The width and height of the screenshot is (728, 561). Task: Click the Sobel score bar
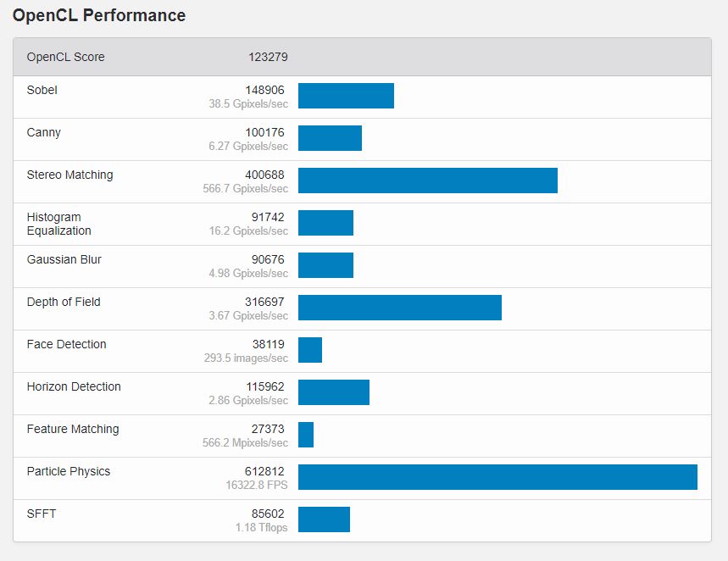(346, 96)
